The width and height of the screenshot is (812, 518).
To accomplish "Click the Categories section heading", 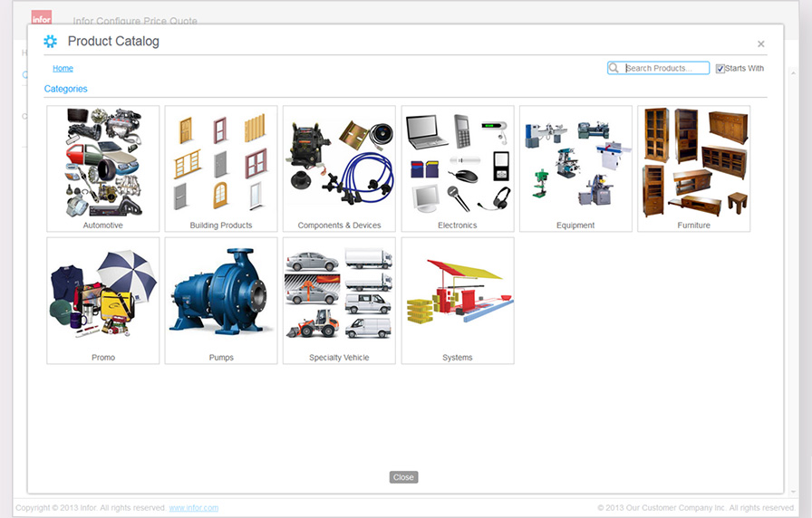I will [x=66, y=89].
